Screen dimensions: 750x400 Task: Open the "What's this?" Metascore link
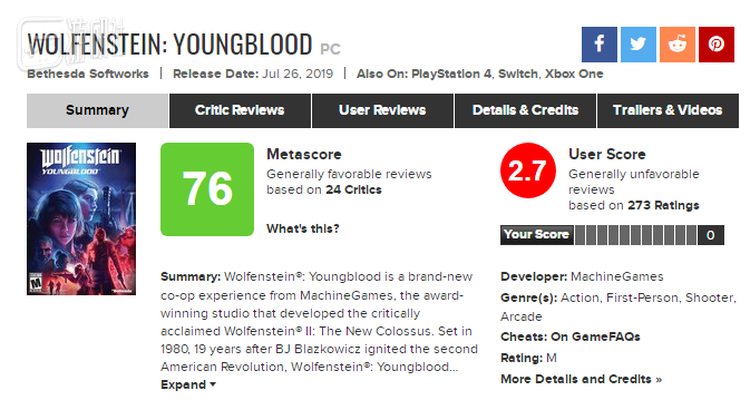point(302,229)
